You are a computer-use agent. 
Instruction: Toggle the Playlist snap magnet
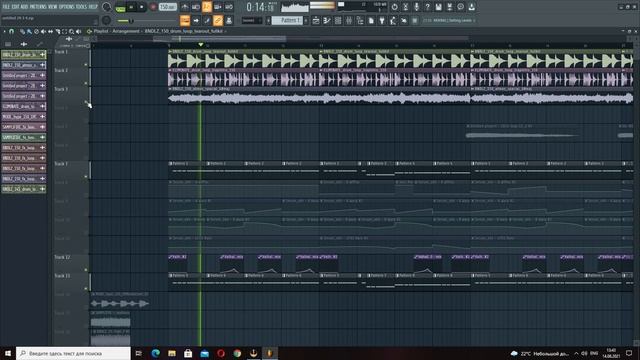11,31
